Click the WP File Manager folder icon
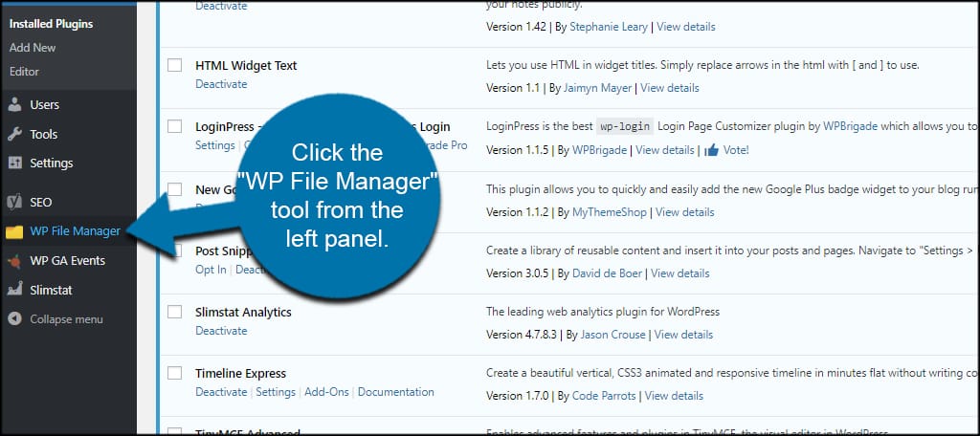This screenshot has width=980, height=436. 14,231
